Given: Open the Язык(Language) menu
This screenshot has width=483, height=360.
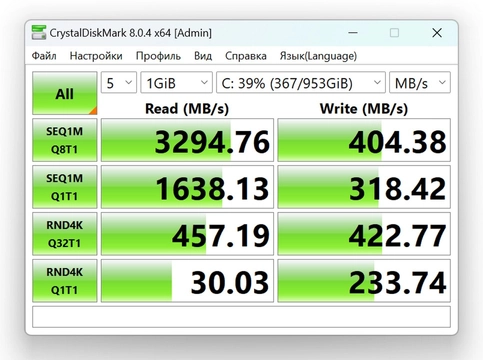Looking at the screenshot, I should pyautogui.click(x=318, y=56).
